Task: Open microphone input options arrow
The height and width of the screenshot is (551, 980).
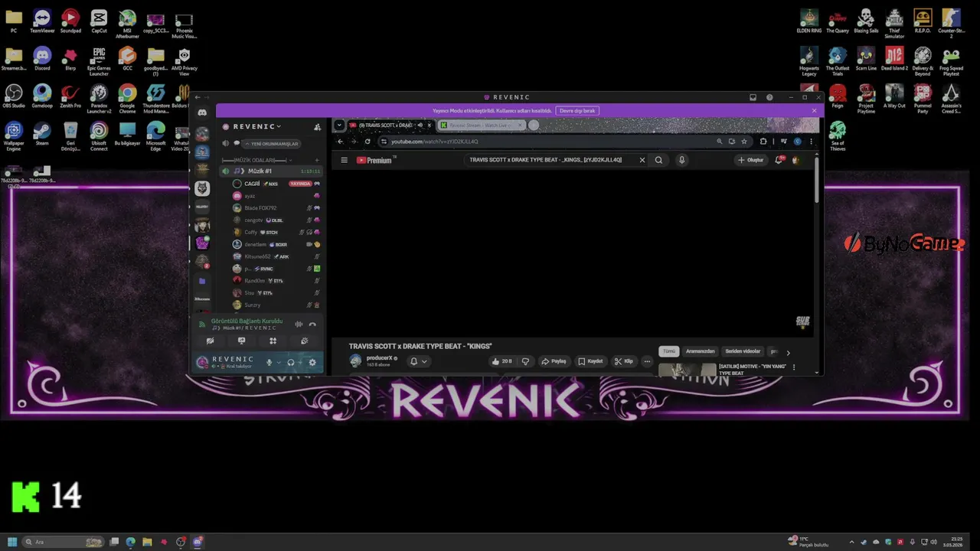Action: coord(279,362)
